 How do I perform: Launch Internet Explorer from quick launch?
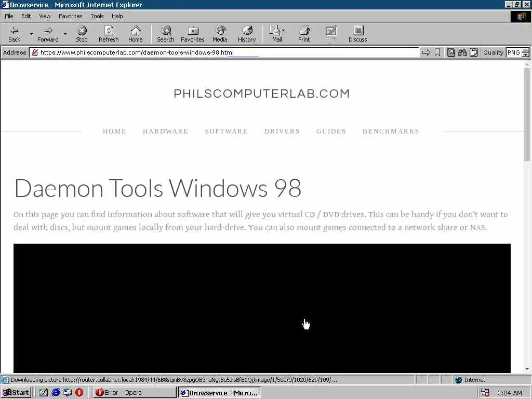click(x=56, y=393)
